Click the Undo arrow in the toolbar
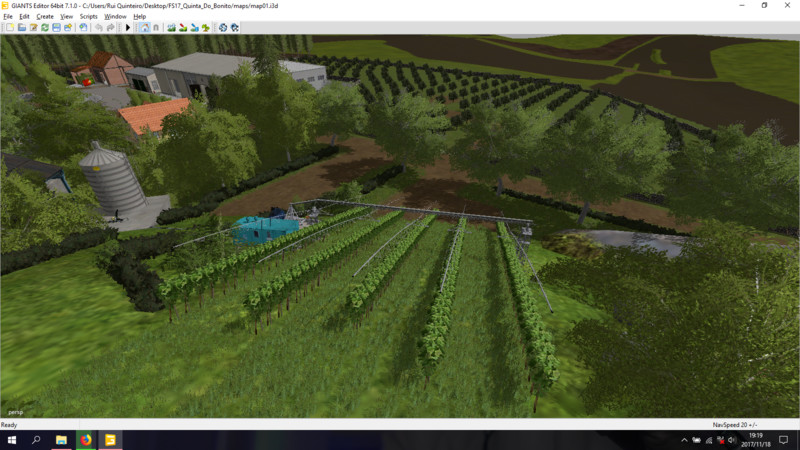 pyautogui.click(x=100, y=27)
